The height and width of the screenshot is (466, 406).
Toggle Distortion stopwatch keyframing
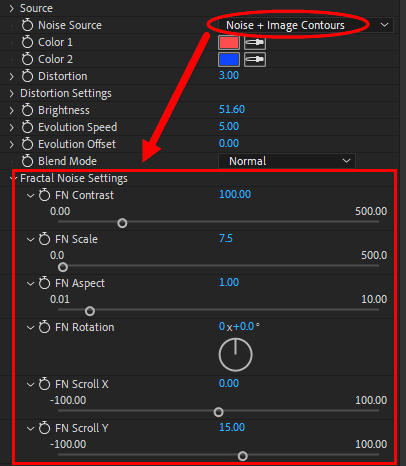coord(27,76)
